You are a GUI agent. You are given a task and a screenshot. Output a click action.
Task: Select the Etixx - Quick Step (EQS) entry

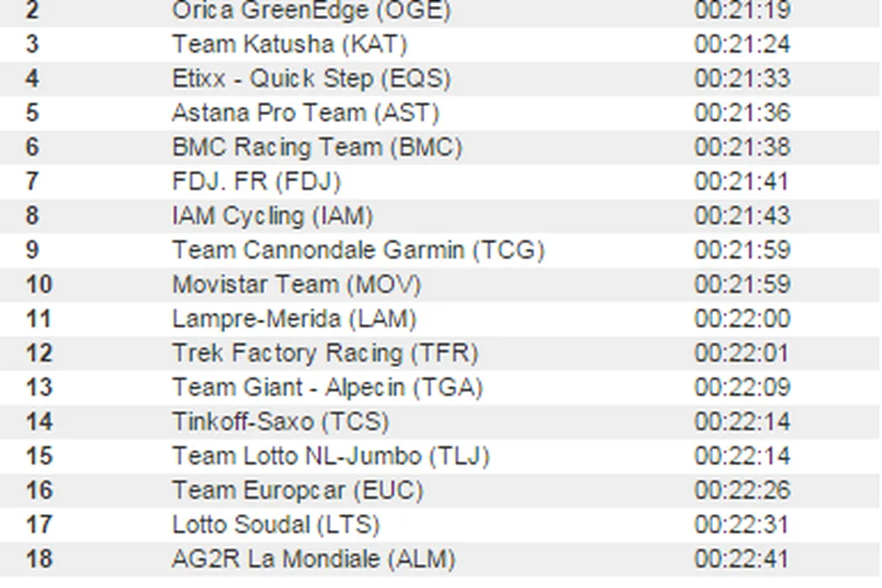click(x=311, y=78)
